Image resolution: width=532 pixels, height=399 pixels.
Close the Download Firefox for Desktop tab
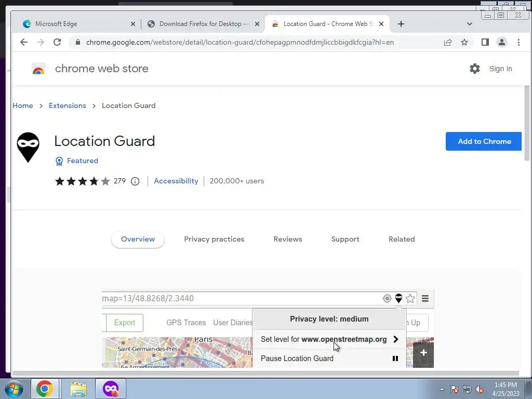257,24
